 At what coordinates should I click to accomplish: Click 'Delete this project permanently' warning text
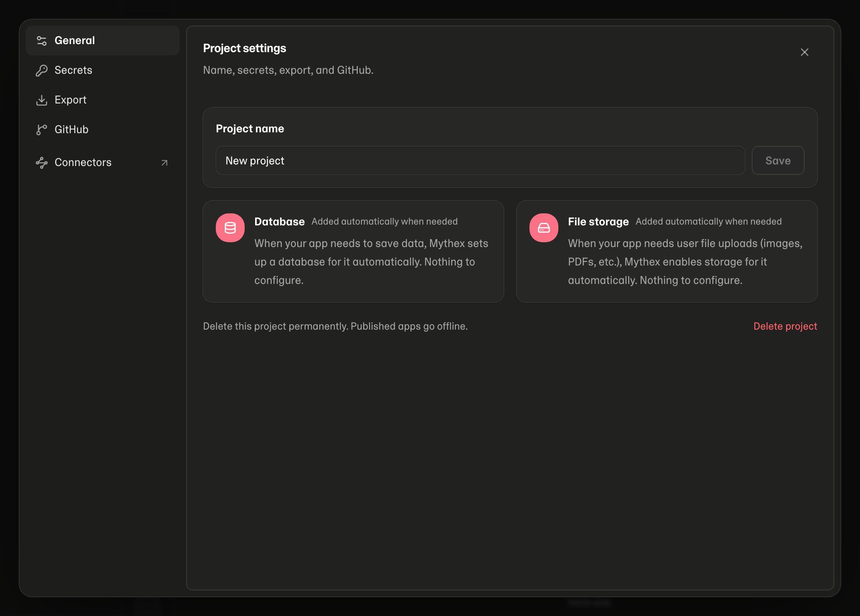[335, 326]
